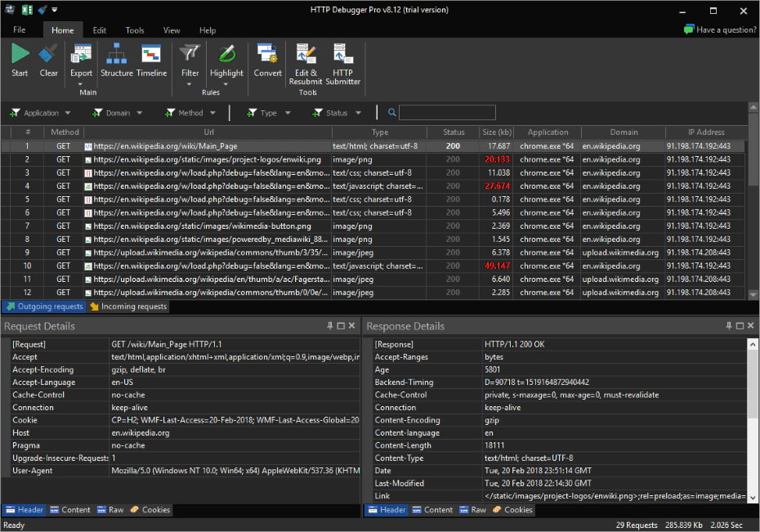The height and width of the screenshot is (532, 760).
Task: Open the Export tool
Action: 81,61
